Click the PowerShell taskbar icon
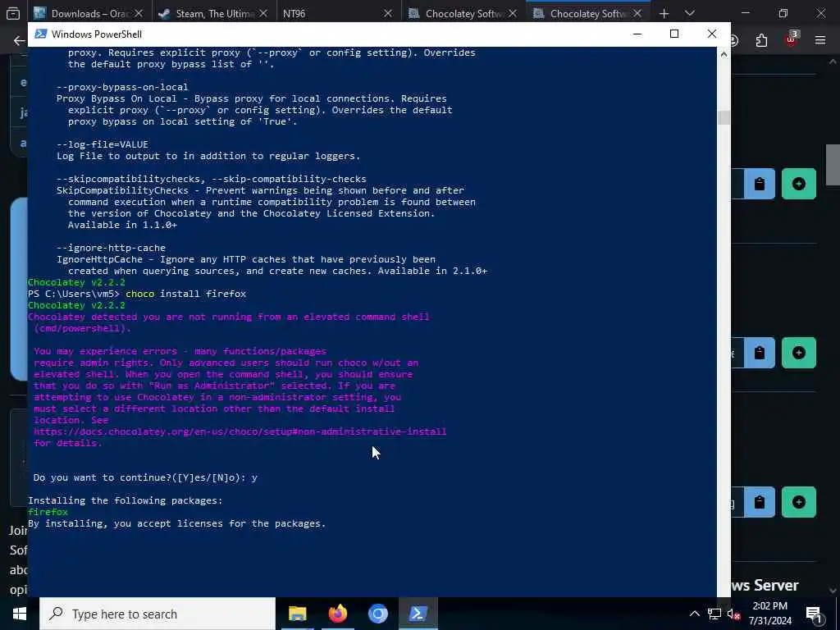 pyautogui.click(x=418, y=614)
